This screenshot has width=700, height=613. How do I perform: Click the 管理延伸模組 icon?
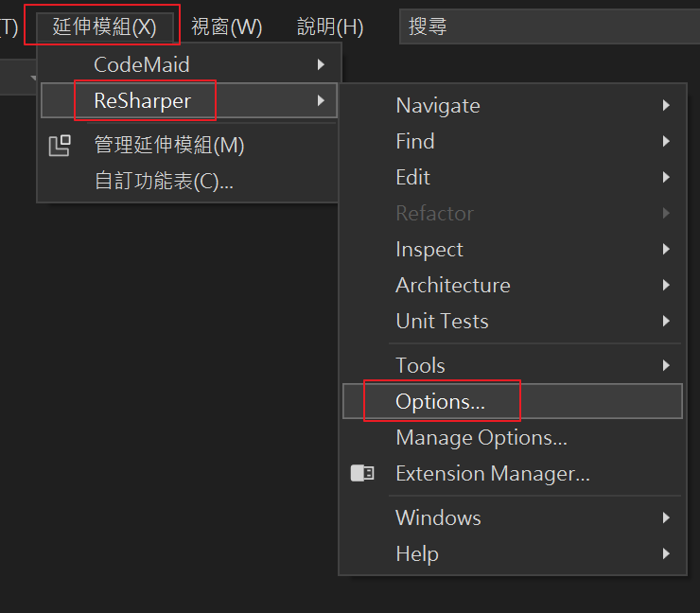click(60, 146)
